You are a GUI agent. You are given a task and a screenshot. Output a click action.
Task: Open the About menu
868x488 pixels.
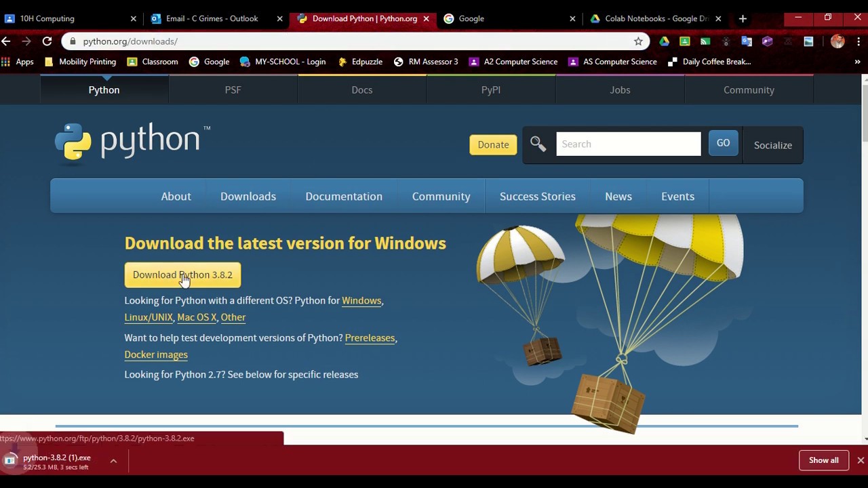tap(176, 197)
